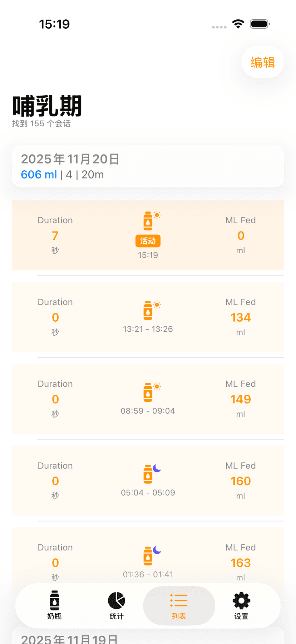Tap night bottle icon for 01:36 - 01:41
Image resolution: width=296 pixels, height=644 pixels.
(148, 556)
